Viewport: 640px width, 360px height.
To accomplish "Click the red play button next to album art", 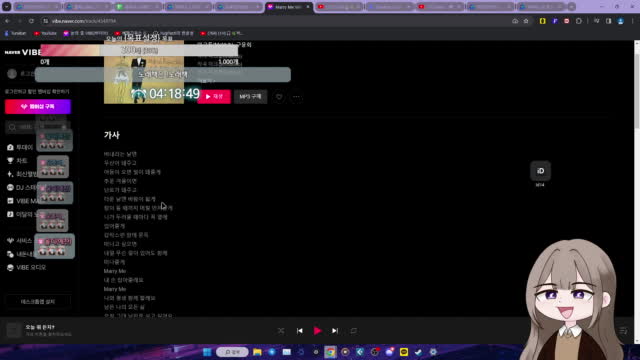I will 214,97.
